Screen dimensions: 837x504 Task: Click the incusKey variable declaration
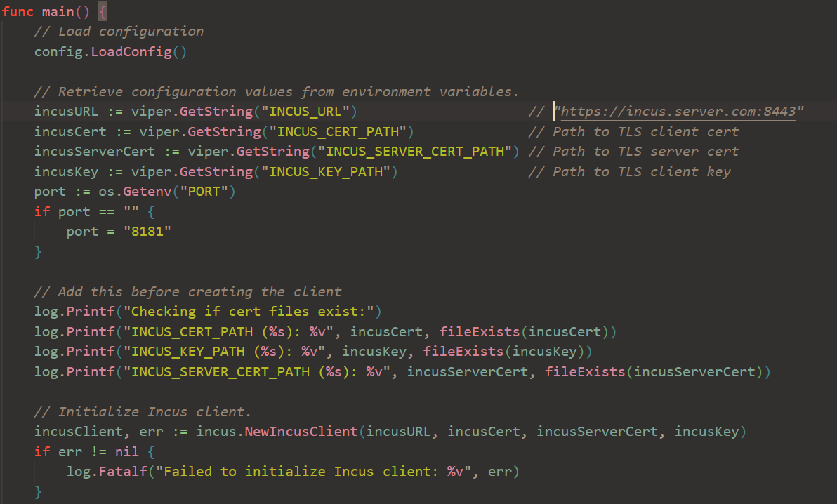click(x=66, y=172)
